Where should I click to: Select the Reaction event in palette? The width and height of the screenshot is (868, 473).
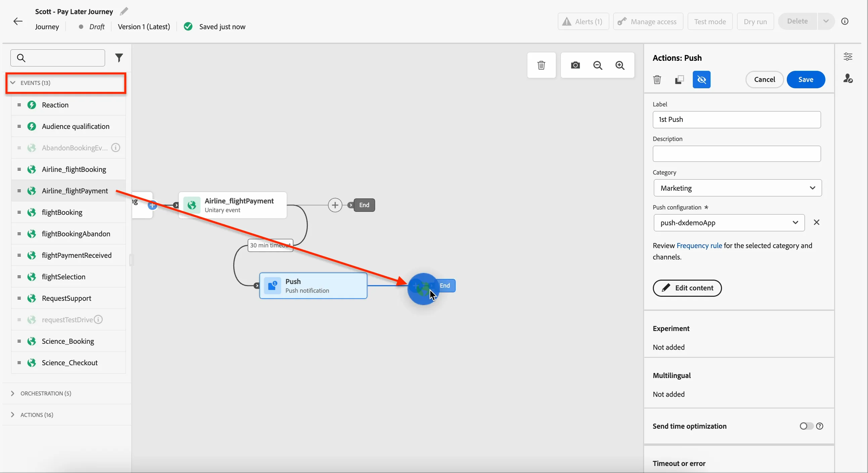coord(68,105)
